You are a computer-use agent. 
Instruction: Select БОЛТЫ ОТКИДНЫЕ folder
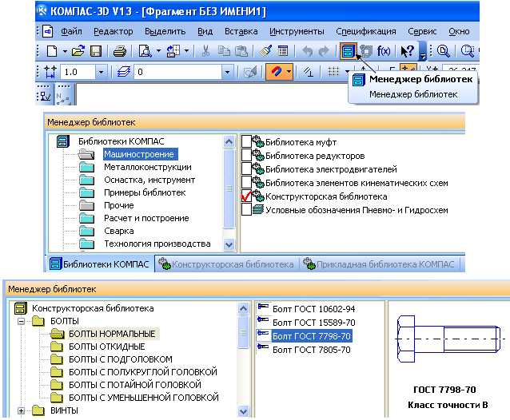(x=106, y=347)
